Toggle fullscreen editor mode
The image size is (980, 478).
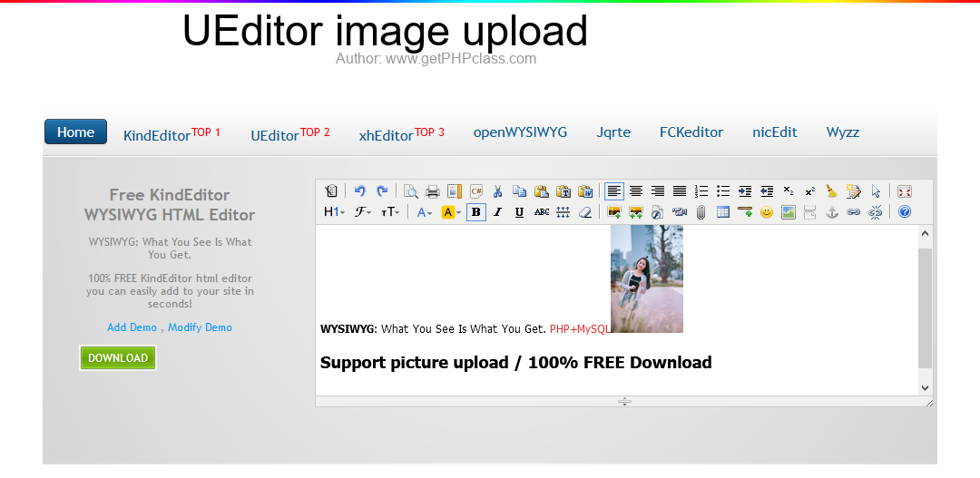tap(905, 191)
